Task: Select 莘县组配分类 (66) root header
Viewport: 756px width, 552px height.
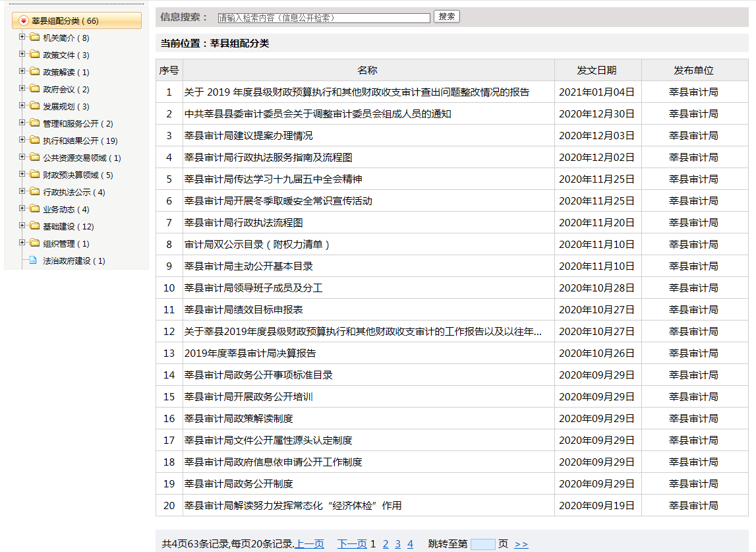Action: click(76, 20)
